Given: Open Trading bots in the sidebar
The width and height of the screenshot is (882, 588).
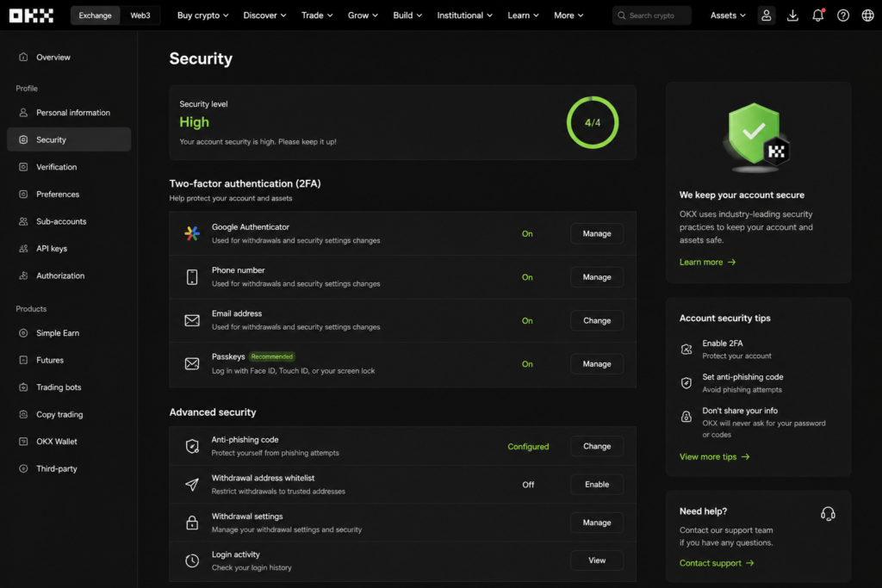Looking at the screenshot, I should click(69, 387).
